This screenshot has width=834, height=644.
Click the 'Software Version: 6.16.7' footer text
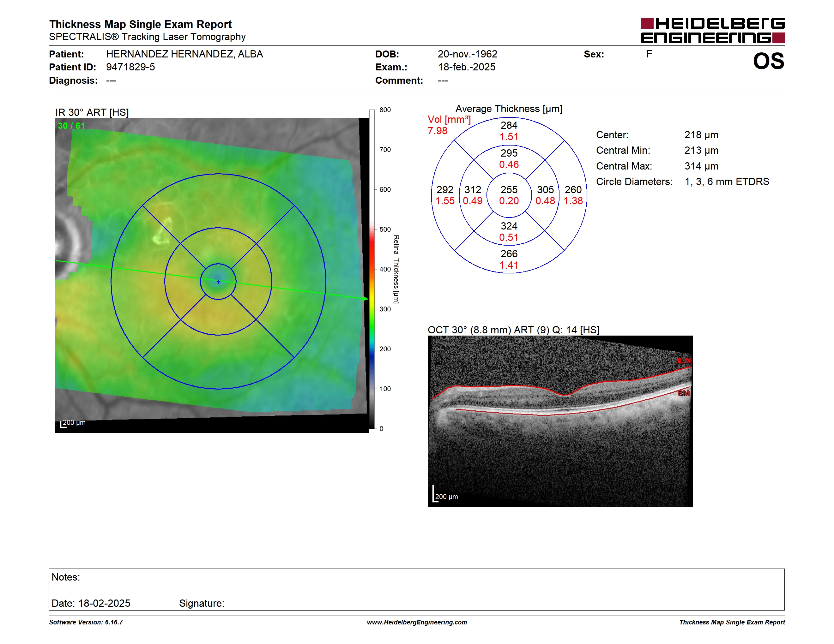tap(86, 622)
